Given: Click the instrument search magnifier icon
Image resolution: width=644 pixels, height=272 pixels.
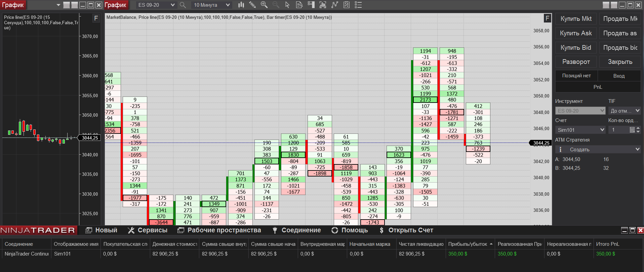Looking at the screenshot, I should point(183,5).
